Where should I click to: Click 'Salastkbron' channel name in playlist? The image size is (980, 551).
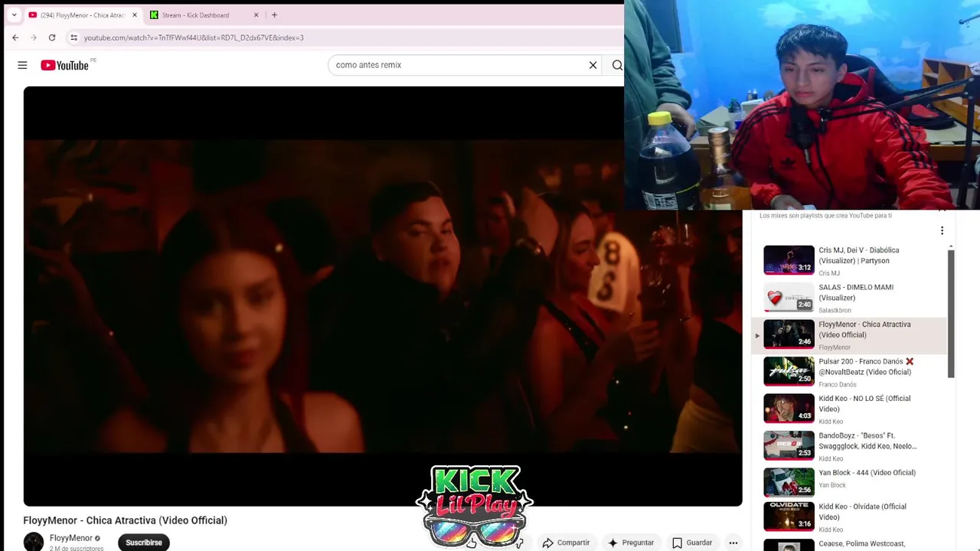835,310
